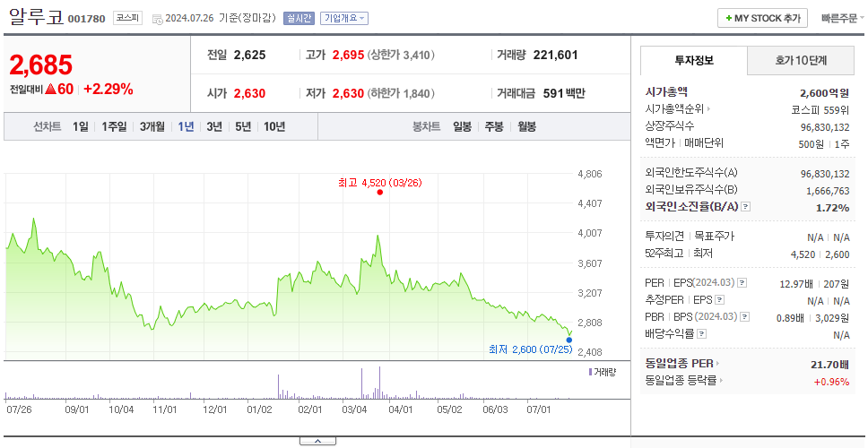Click help icon next to 추정PER EPS
Screen dimensions: 868x448
719,300
